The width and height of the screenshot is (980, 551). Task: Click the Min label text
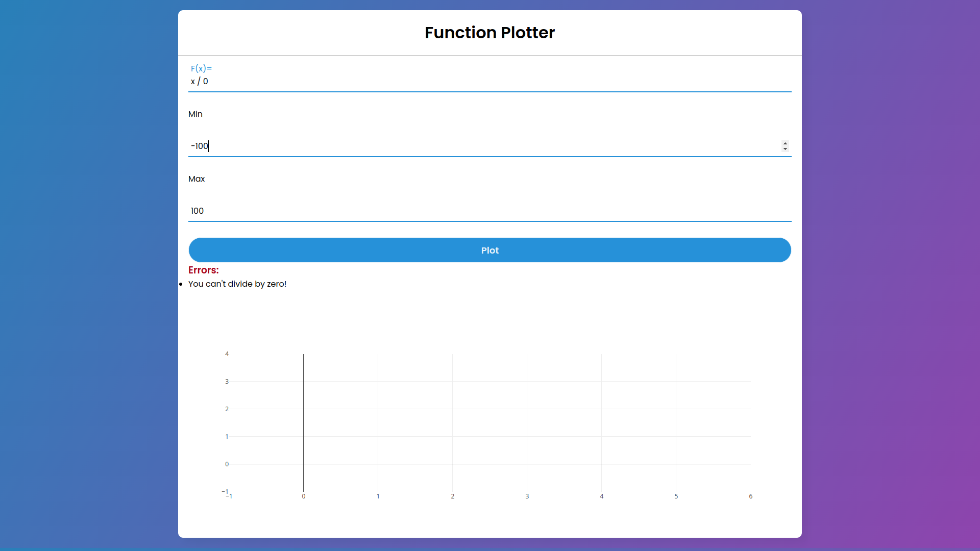[x=195, y=114]
